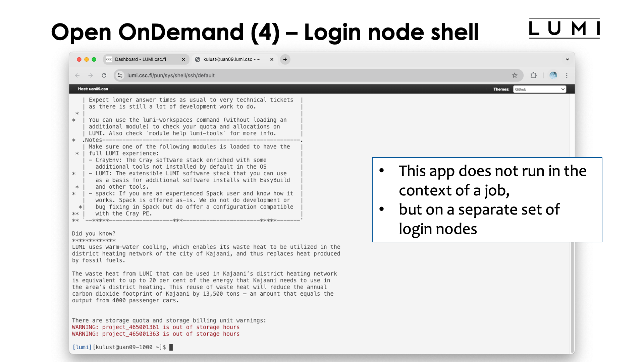Open the browser extensions menu
The image size is (644, 362).
[533, 75]
